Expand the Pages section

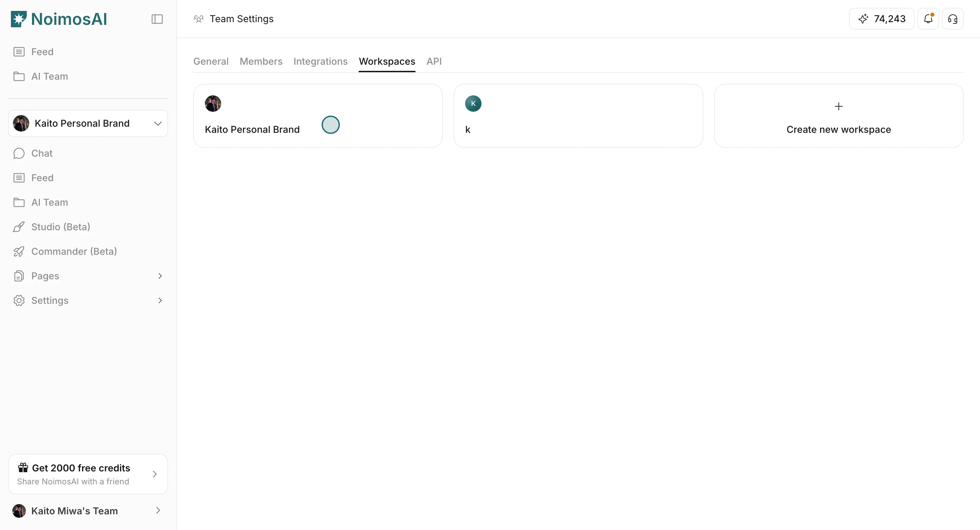tap(160, 276)
